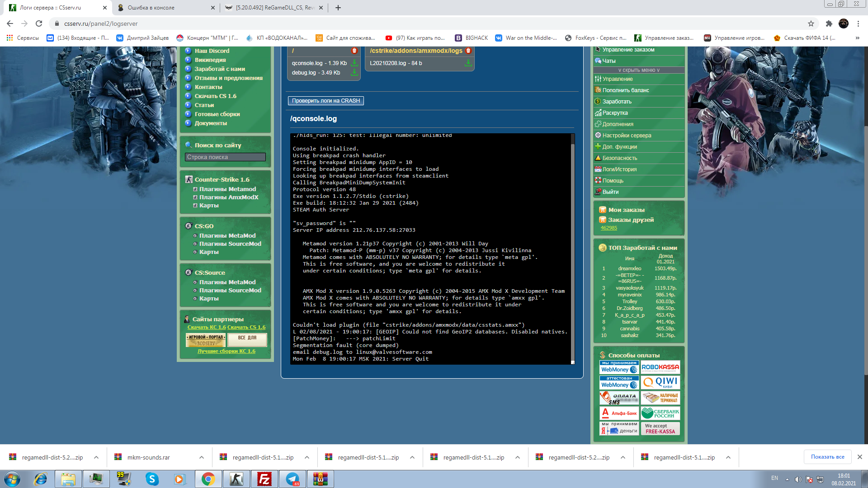
Task: Open the 'Лучшие сборки КС 1.6' link
Action: (x=226, y=351)
